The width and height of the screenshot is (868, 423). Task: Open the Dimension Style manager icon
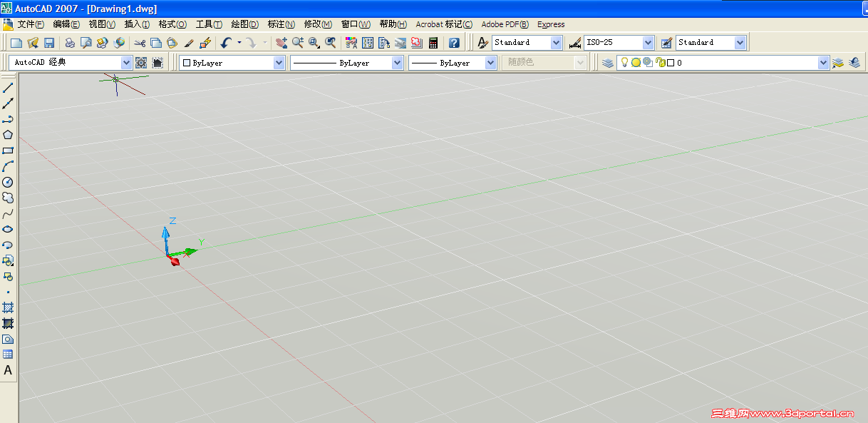tap(575, 43)
